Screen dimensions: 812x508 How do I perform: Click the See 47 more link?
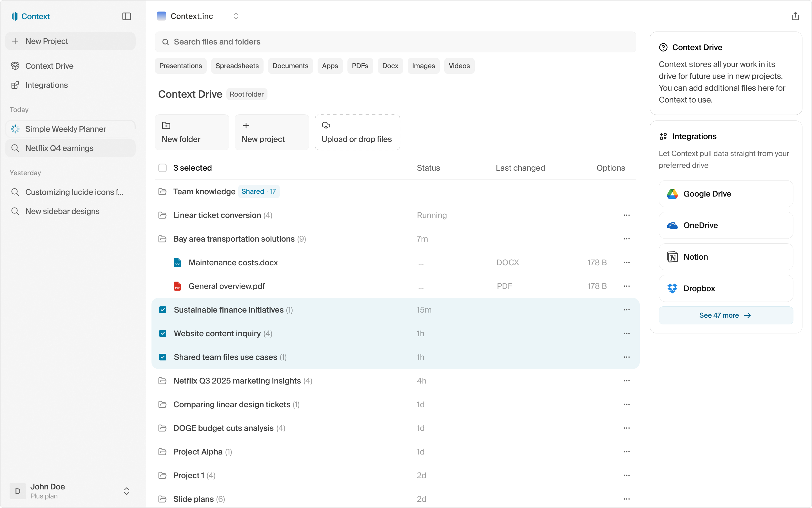point(725,315)
